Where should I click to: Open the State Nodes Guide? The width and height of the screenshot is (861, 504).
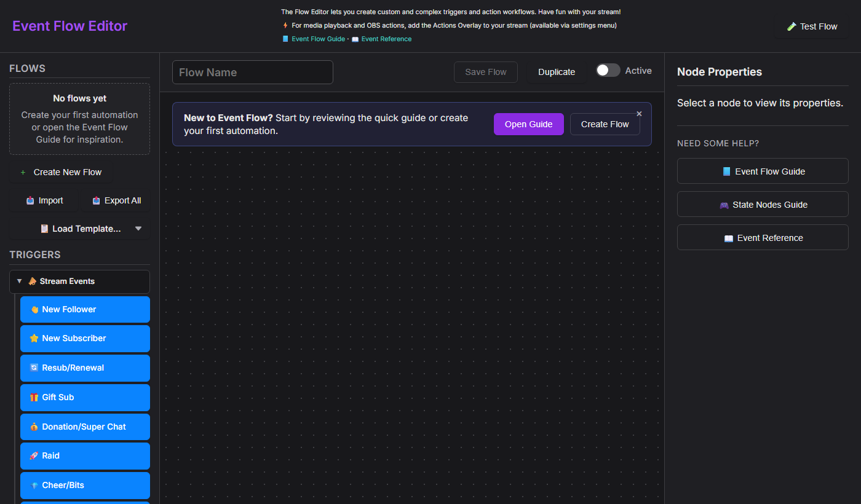tap(763, 205)
